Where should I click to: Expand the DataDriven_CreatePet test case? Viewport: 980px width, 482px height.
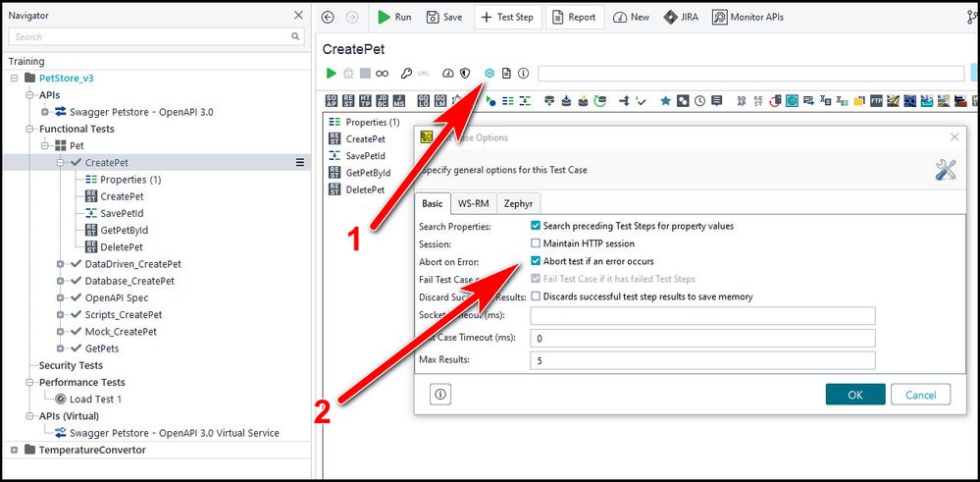[60, 264]
